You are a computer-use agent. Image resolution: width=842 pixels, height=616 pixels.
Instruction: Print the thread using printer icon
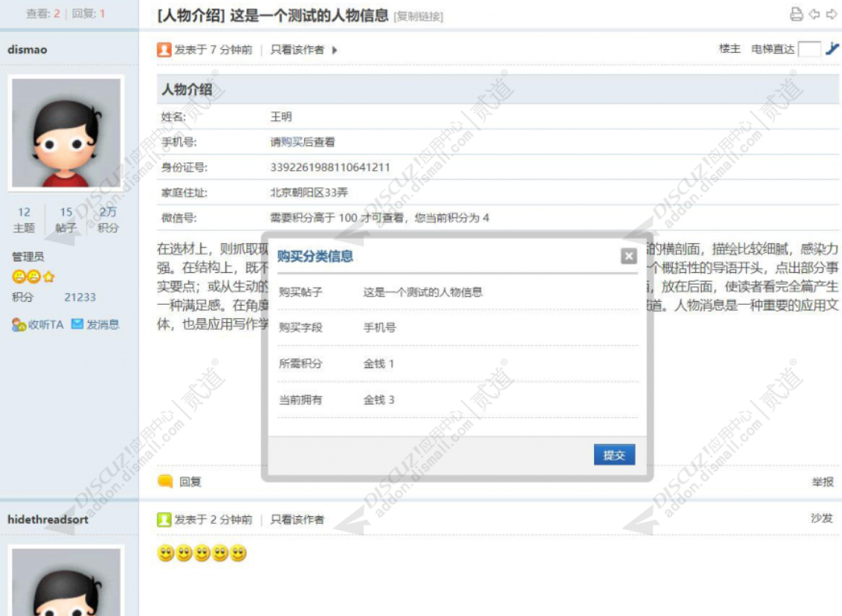tap(796, 15)
